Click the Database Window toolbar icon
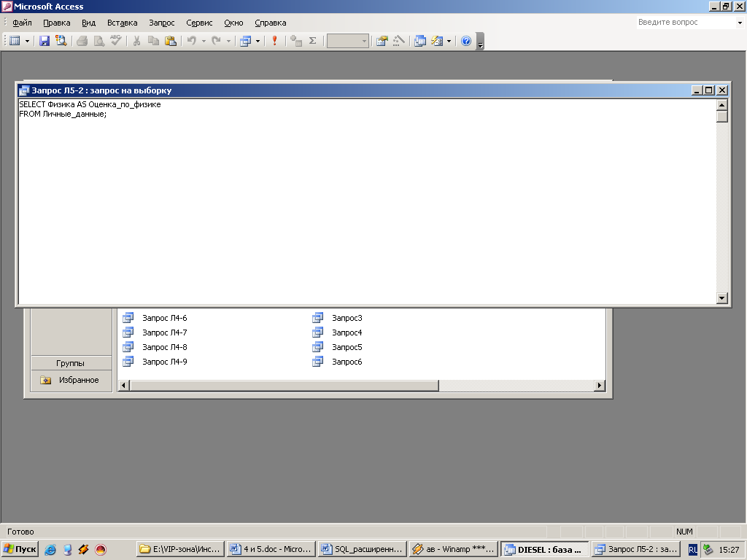747x560 pixels. pos(419,41)
